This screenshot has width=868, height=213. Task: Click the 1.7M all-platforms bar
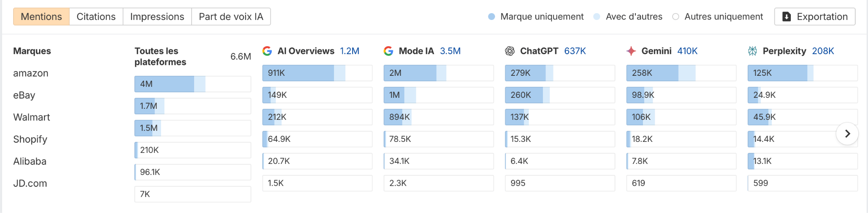193,106
